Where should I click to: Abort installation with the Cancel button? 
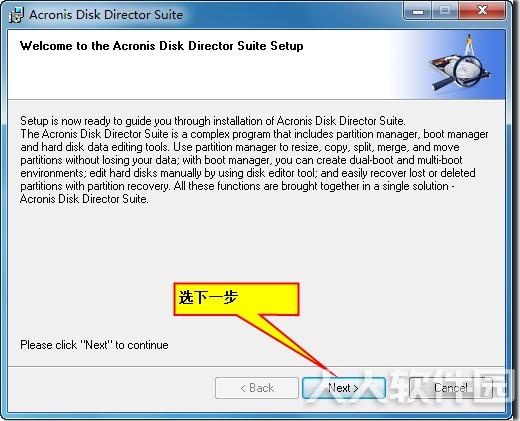tap(450, 388)
